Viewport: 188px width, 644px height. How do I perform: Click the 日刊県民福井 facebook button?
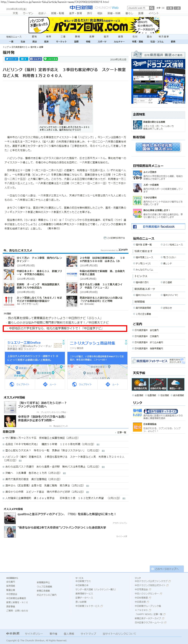(x=158, y=227)
